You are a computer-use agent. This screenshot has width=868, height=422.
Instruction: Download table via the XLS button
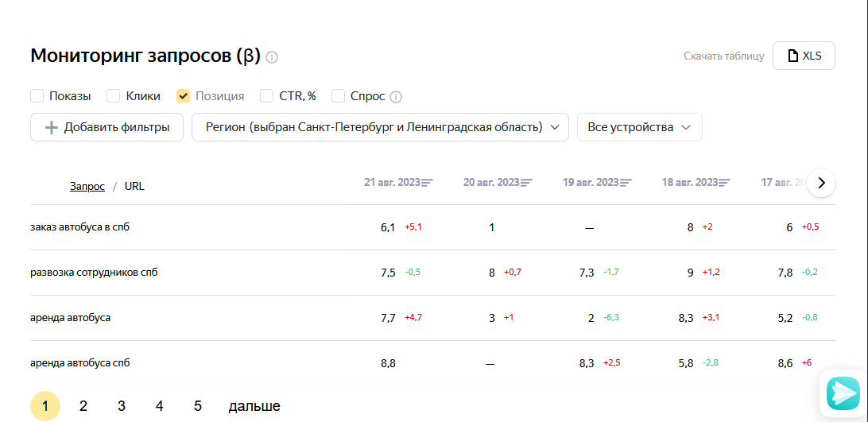tap(804, 56)
